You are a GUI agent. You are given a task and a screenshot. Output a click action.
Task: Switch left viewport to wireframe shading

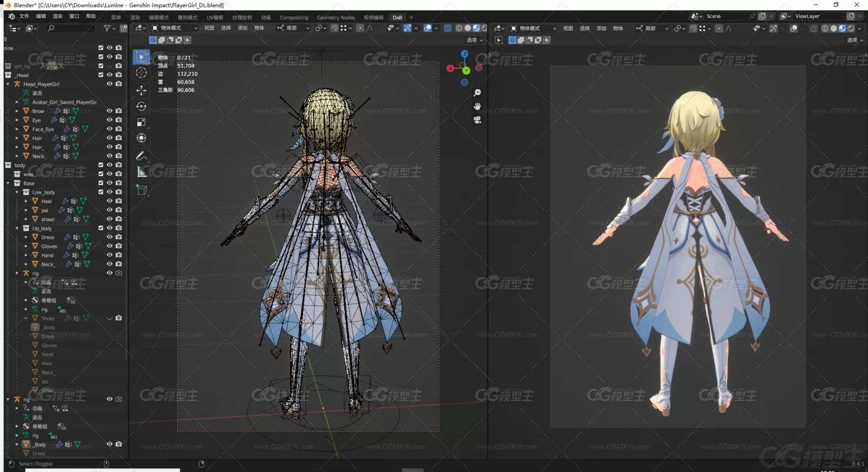tap(459, 28)
